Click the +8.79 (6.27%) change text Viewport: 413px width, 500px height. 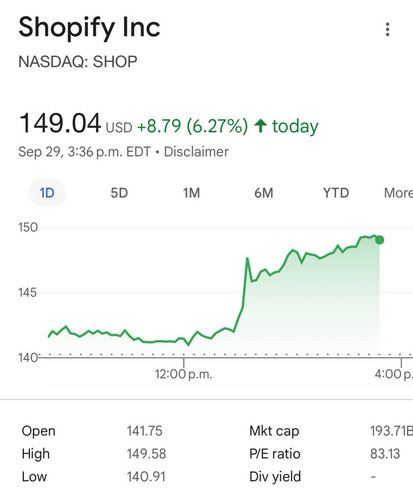(x=192, y=126)
